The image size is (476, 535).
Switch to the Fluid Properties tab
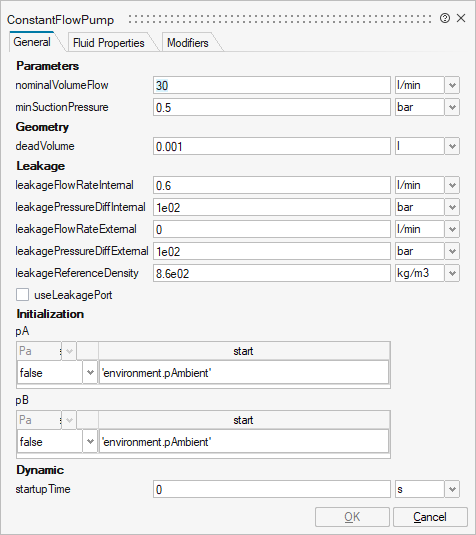coord(109,43)
